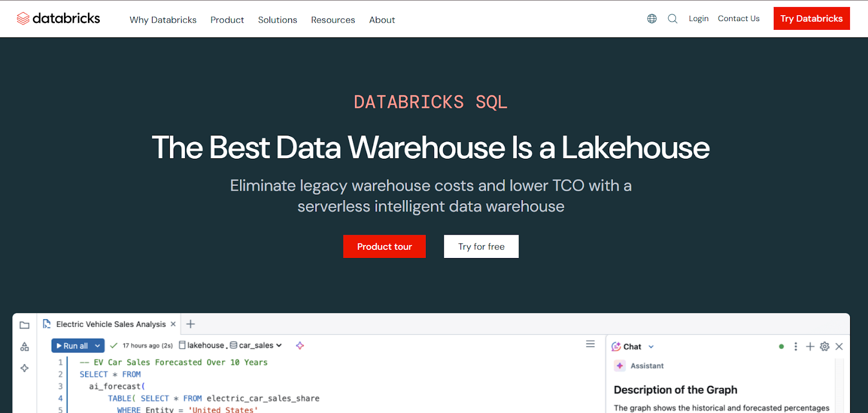
Task: Click the Login link
Action: (x=699, y=18)
